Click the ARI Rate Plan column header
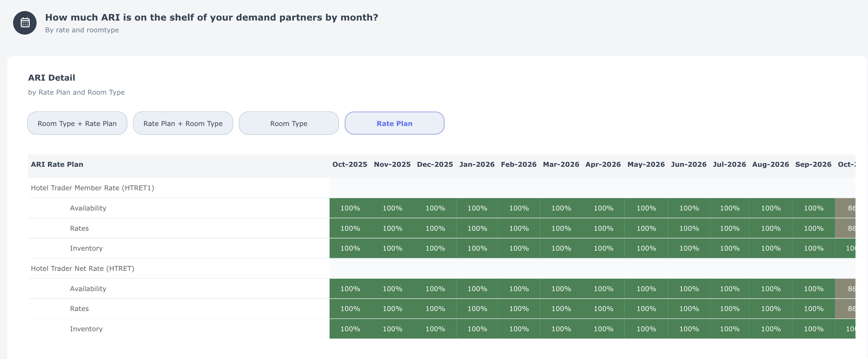This screenshot has height=359, width=868. coord(57,164)
